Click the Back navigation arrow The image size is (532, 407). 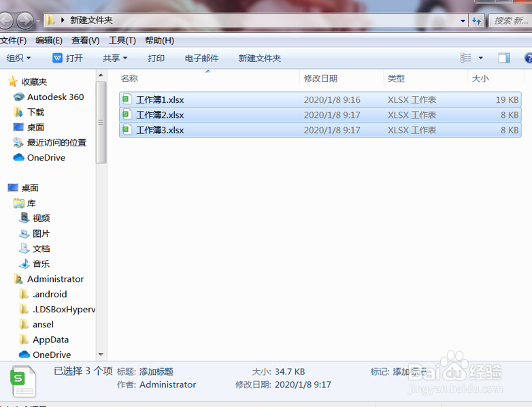[x=5, y=20]
